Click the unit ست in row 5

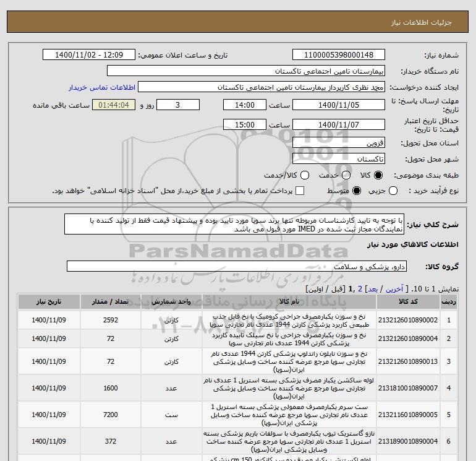(x=171, y=415)
